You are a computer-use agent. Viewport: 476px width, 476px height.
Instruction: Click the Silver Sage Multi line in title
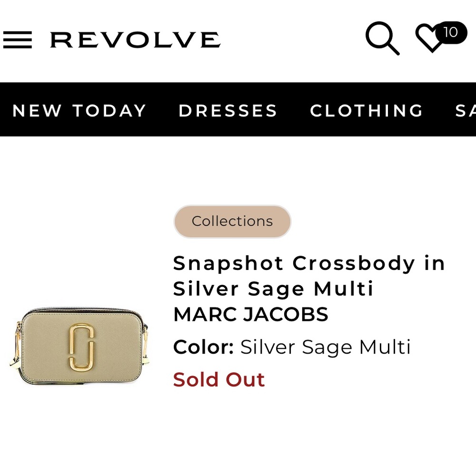[x=273, y=289]
